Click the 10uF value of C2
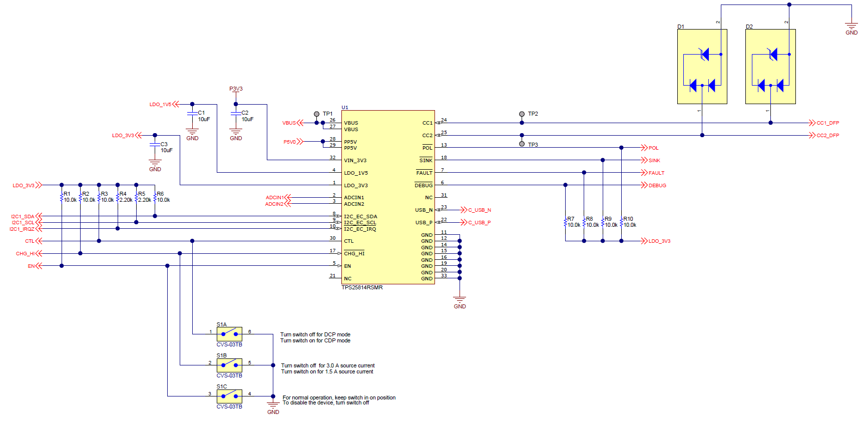This screenshot has height=423, width=868. 247,119
